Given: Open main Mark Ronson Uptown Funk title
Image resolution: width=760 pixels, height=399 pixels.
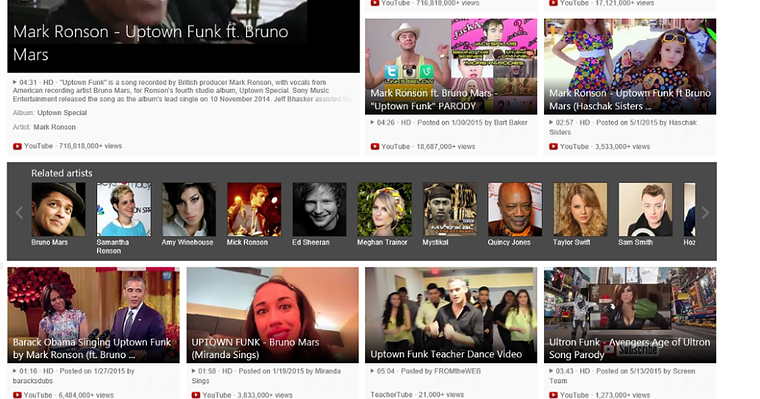Looking at the screenshot, I should pos(151,43).
